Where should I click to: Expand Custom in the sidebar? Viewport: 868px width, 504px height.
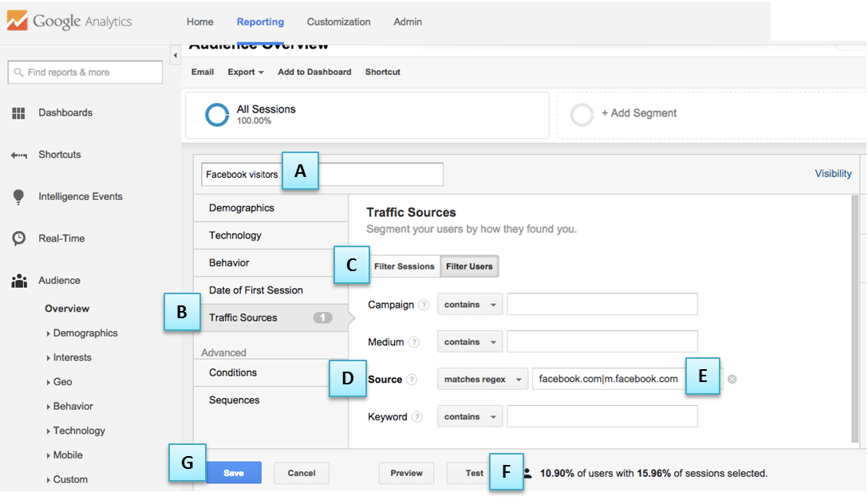tap(67, 479)
